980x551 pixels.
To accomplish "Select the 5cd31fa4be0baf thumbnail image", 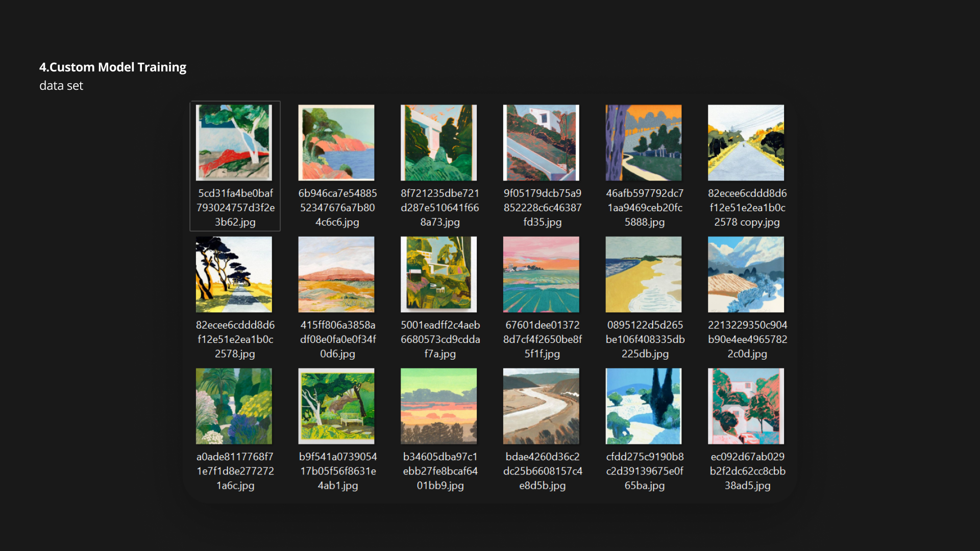I will pos(234,143).
